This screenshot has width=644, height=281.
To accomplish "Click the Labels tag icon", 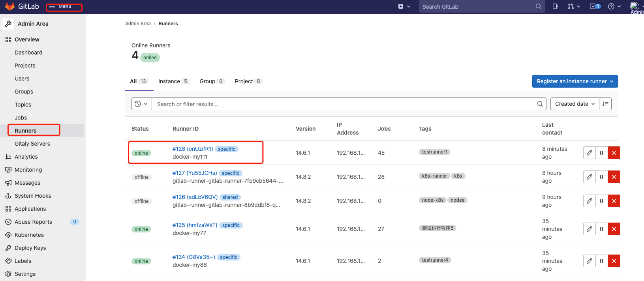I will [8, 261].
